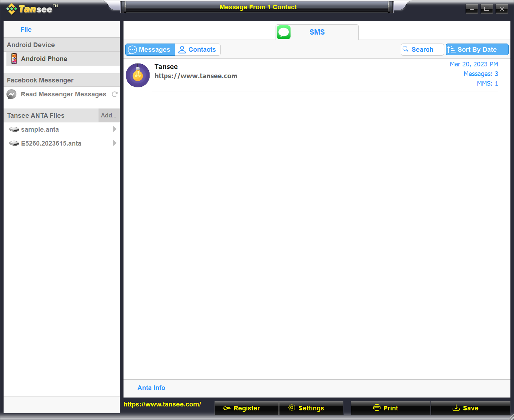Image resolution: width=514 pixels, height=420 pixels.
Task: Click the search magnifier icon
Action: click(406, 49)
